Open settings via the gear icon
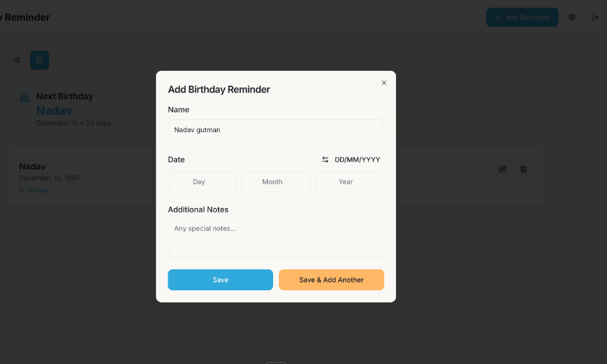This screenshot has width=607, height=364. (x=572, y=17)
